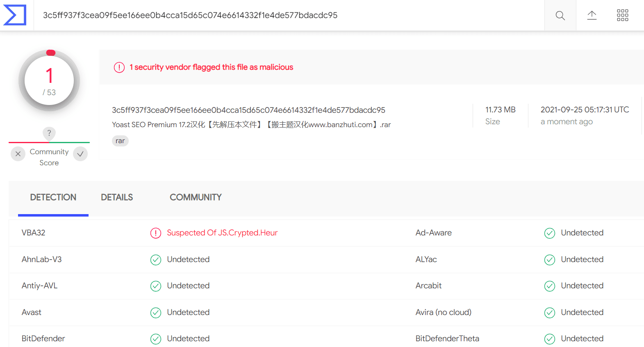Click the malicious warning alert icon

(x=119, y=67)
